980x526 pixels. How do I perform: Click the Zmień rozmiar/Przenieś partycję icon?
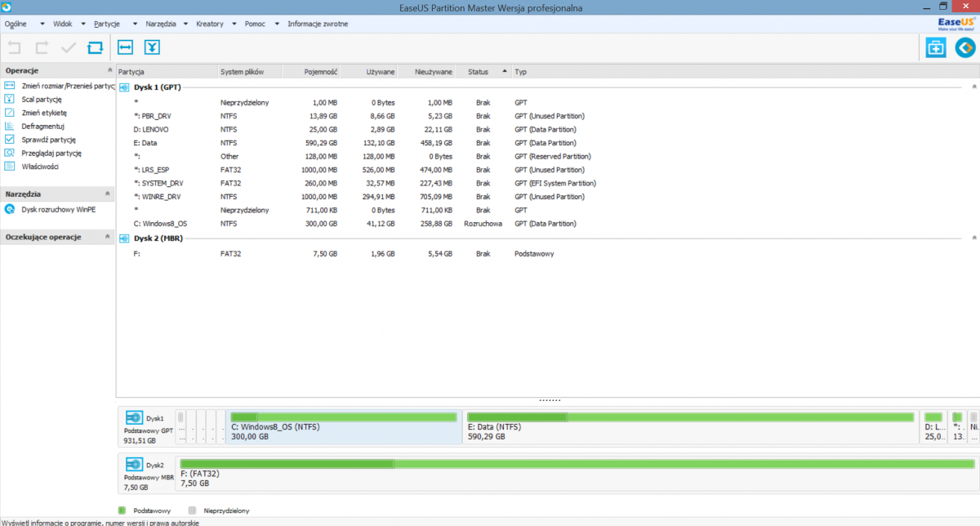(10, 86)
